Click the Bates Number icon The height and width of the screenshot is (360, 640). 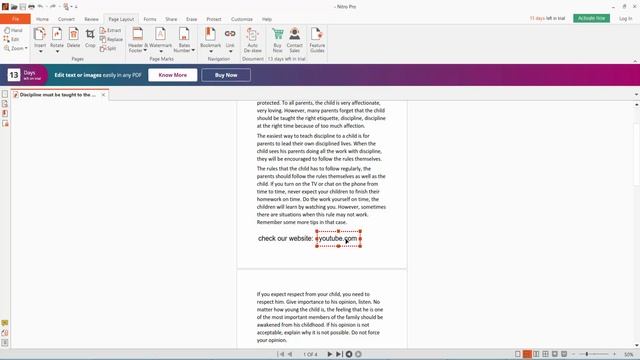coord(184,34)
